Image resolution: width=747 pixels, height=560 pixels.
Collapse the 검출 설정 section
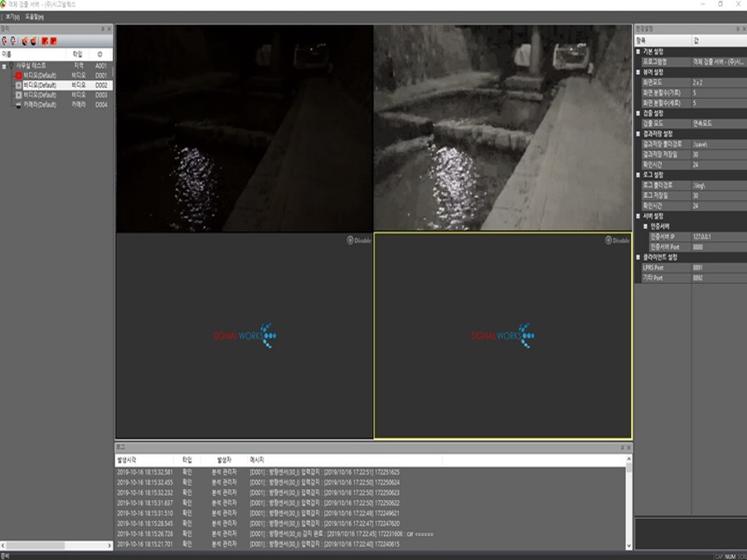click(x=639, y=113)
